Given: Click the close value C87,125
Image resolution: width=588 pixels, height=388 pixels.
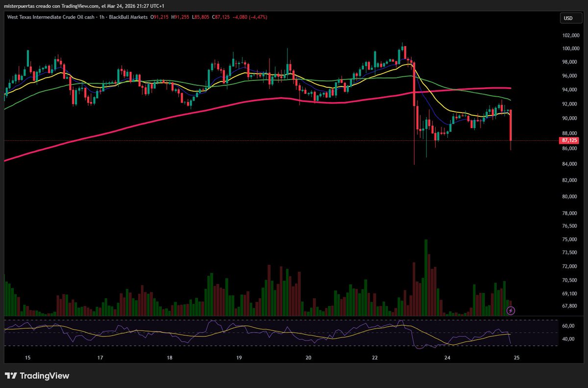Looking at the screenshot, I should (221, 17).
